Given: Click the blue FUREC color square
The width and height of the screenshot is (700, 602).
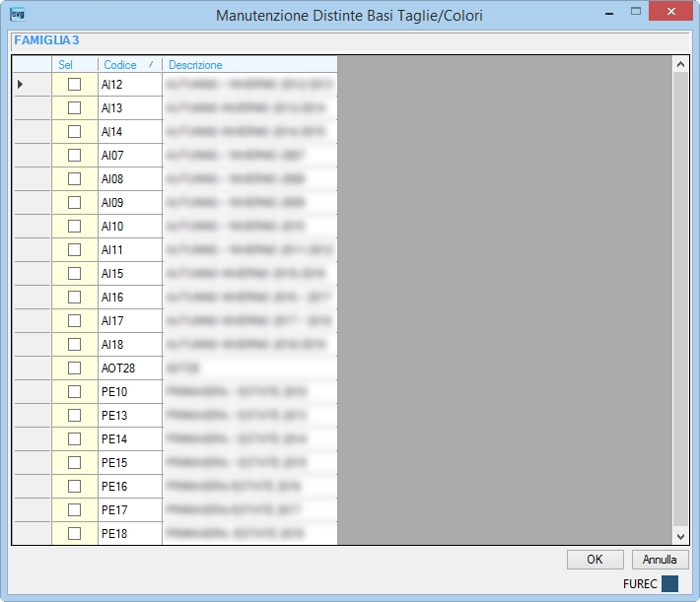Looking at the screenshot, I should pyautogui.click(x=669, y=583).
